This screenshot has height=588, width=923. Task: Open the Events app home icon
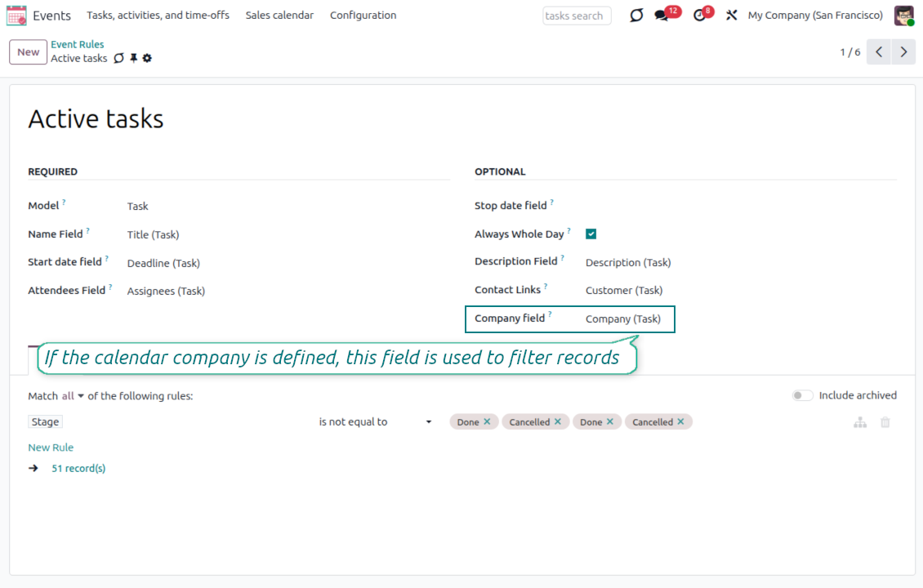pyautogui.click(x=16, y=16)
